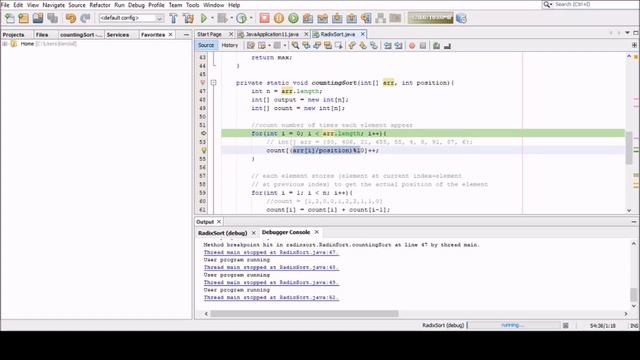This screenshot has height=360, width=640.
Task: Collapse the countingSort method fold on line 46
Action: coord(213,82)
